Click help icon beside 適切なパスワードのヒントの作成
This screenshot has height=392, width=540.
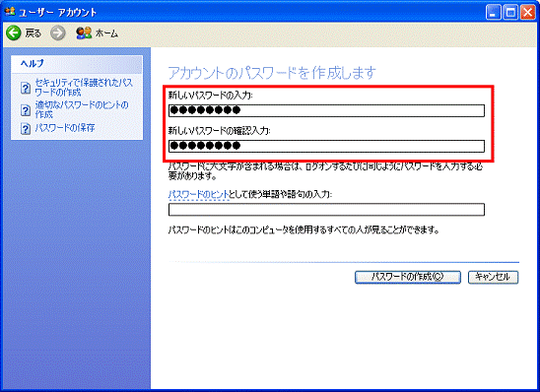tap(26, 110)
